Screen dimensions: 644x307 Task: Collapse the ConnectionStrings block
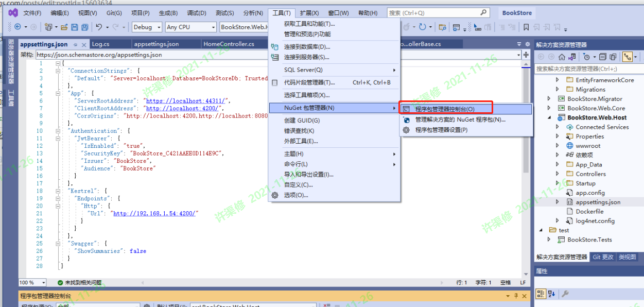(58, 71)
